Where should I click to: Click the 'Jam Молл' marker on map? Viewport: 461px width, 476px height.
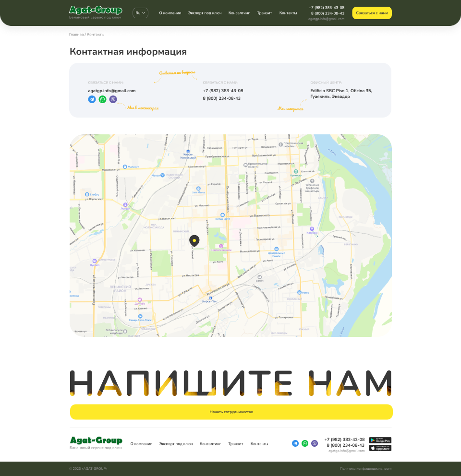tap(198, 189)
